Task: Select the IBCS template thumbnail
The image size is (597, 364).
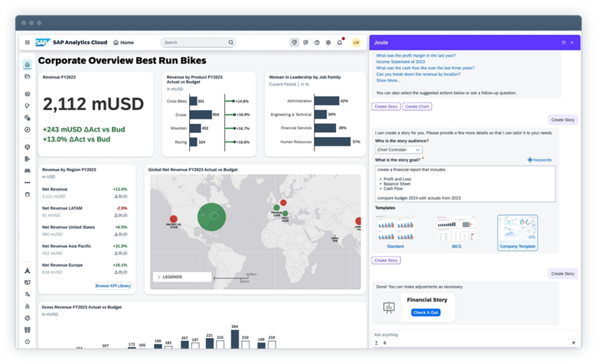Action: click(x=456, y=232)
